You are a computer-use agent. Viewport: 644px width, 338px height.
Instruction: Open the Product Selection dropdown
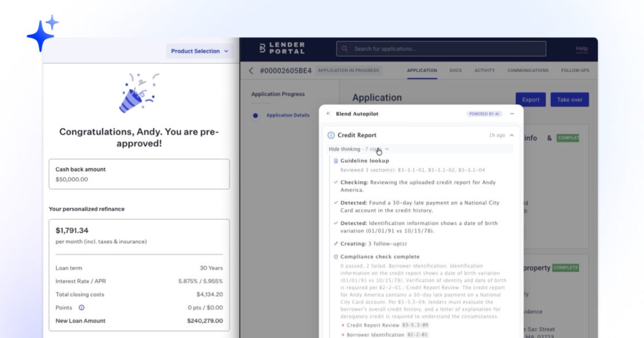200,51
